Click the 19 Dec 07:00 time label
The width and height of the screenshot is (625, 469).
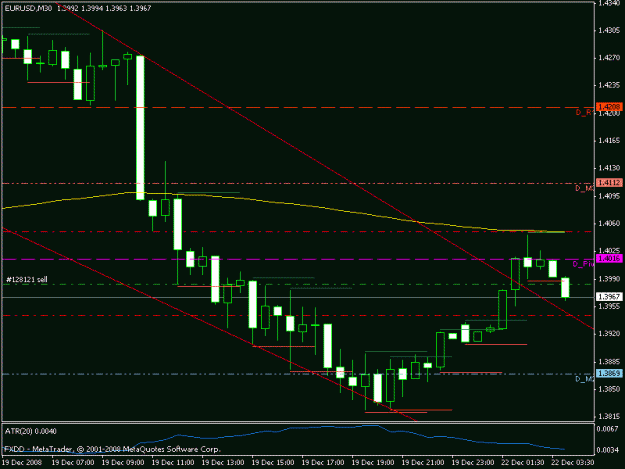pos(73,463)
